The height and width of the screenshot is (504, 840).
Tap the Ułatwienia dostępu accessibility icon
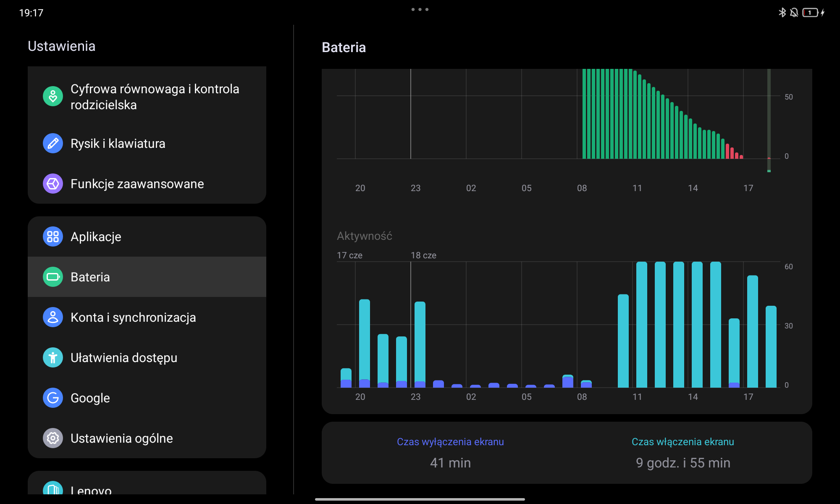coord(53,357)
